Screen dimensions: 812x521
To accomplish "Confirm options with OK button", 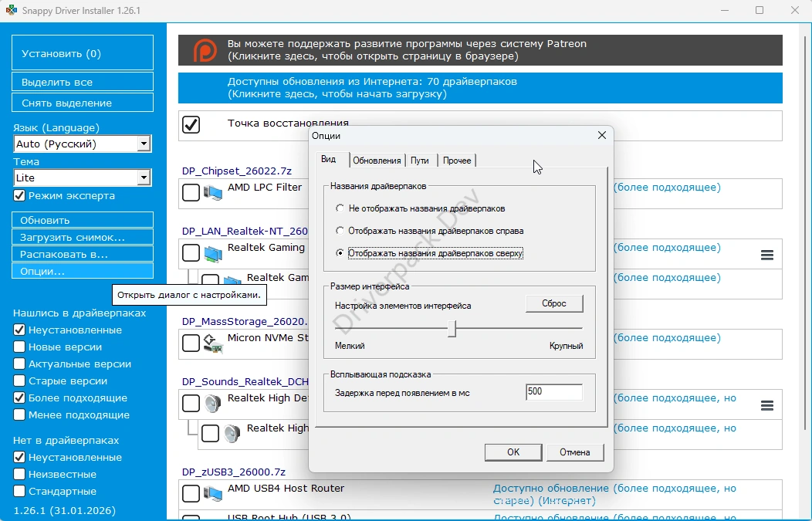I will pyautogui.click(x=513, y=452).
